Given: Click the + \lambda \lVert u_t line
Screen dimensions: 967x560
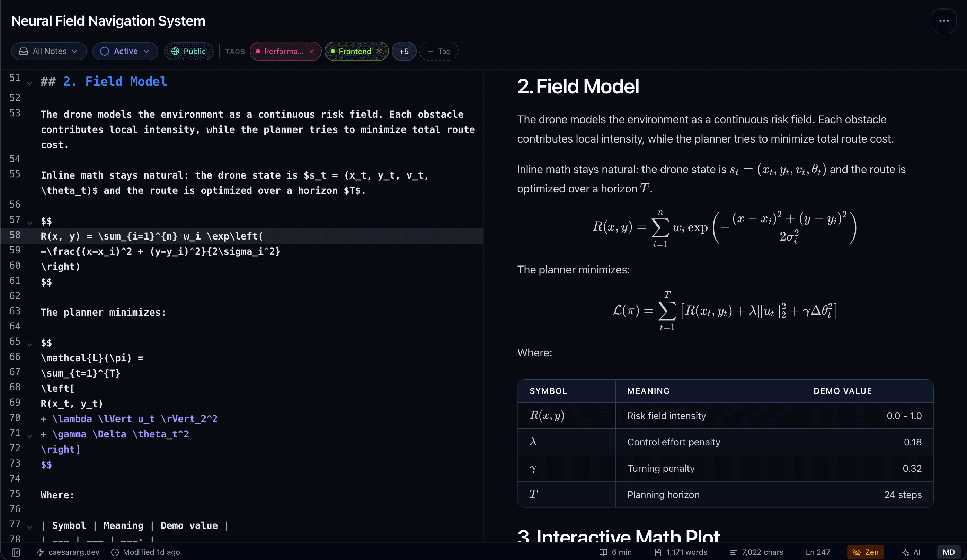Looking at the screenshot, I should coord(129,419).
